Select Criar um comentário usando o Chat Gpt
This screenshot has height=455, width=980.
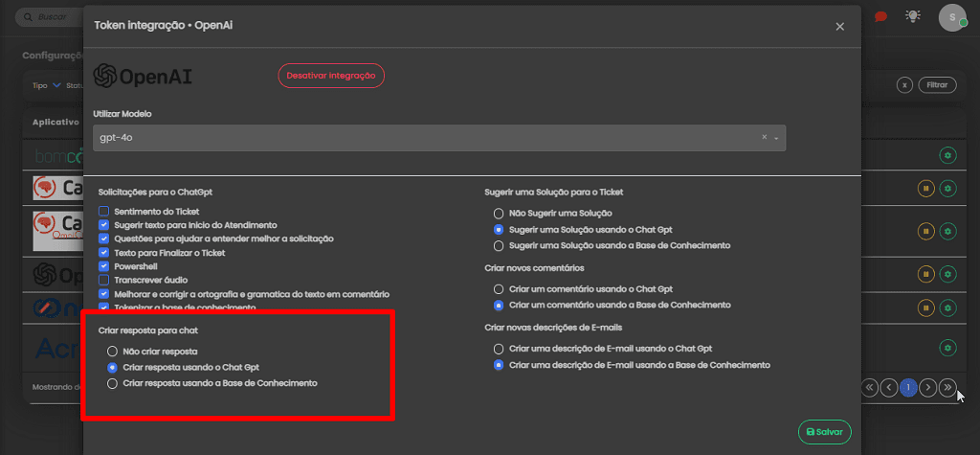tap(498, 289)
